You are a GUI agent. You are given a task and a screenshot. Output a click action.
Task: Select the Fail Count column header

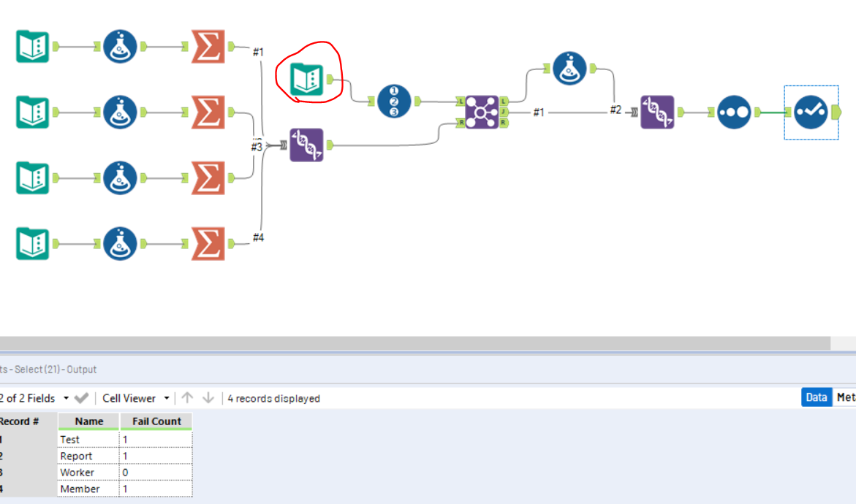156,421
